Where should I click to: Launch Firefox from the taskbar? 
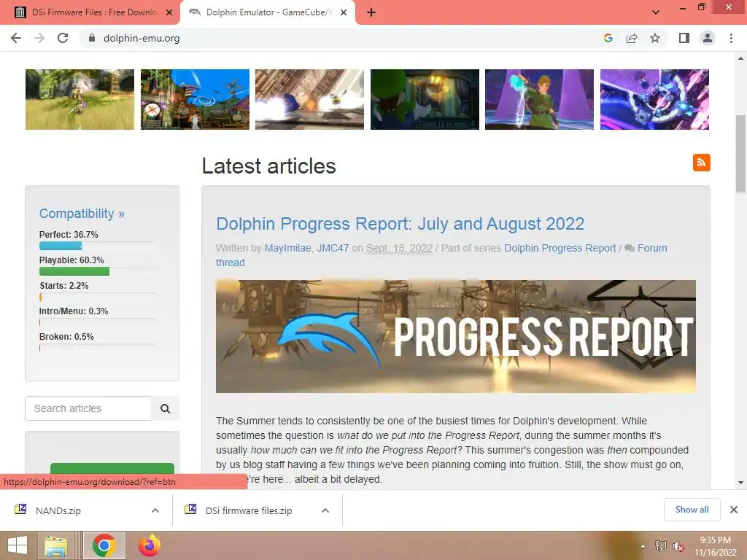tap(149, 545)
